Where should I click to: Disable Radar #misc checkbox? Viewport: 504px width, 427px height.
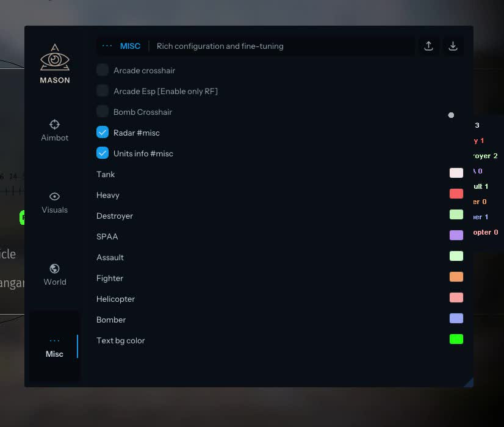tap(103, 133)
